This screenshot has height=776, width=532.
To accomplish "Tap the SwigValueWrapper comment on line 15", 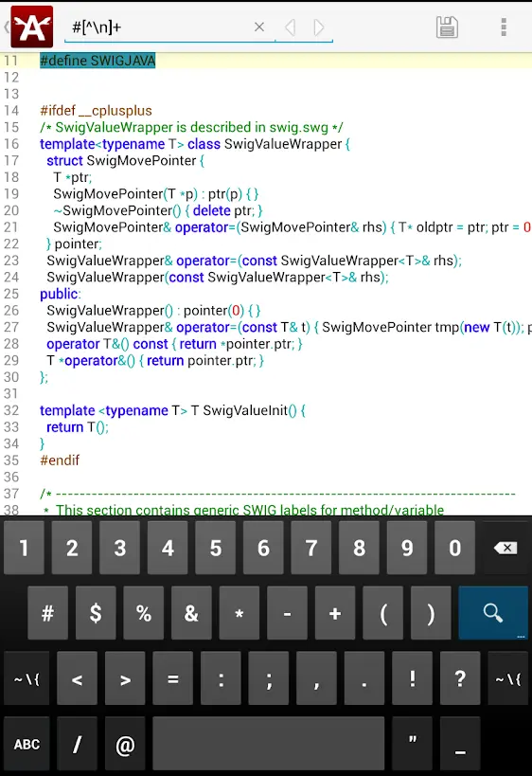I will point(191,127).
